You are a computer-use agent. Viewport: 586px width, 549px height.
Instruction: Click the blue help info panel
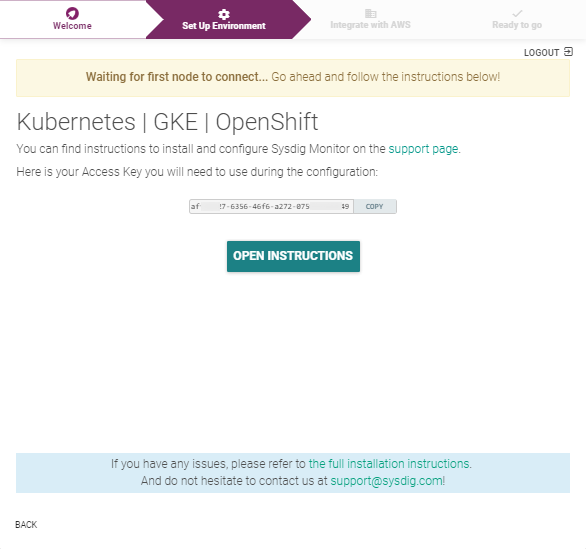(293, 473)
